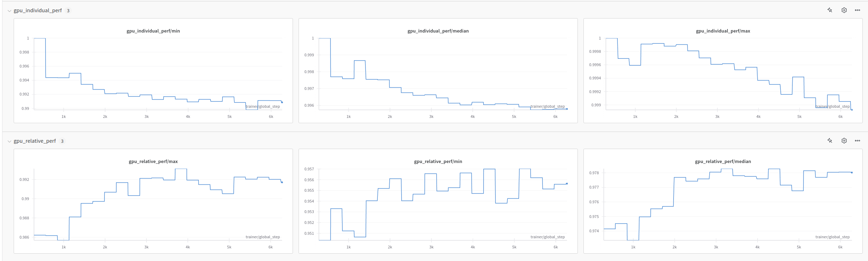Viewport: 868px width, 261px height.
Task: Pin the gpu_individual_perf section
Action: (830, 10)
